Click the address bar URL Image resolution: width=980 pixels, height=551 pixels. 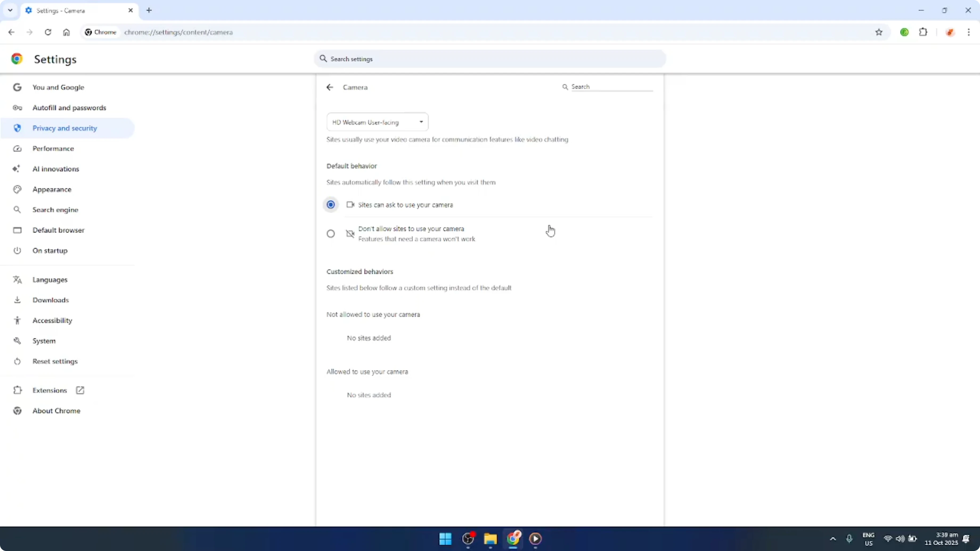(178, 32)
